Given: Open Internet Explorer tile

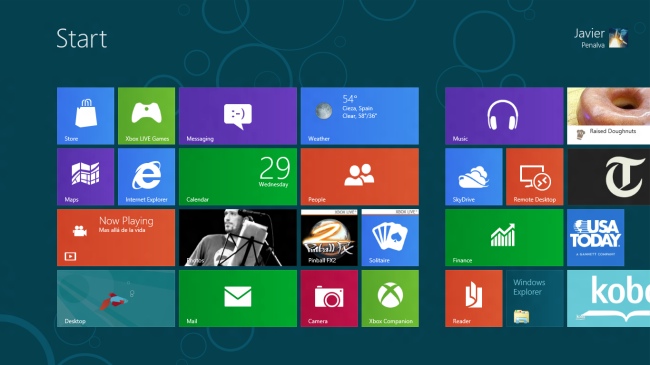Looking at the screenshot, I should tap(146, 177).
